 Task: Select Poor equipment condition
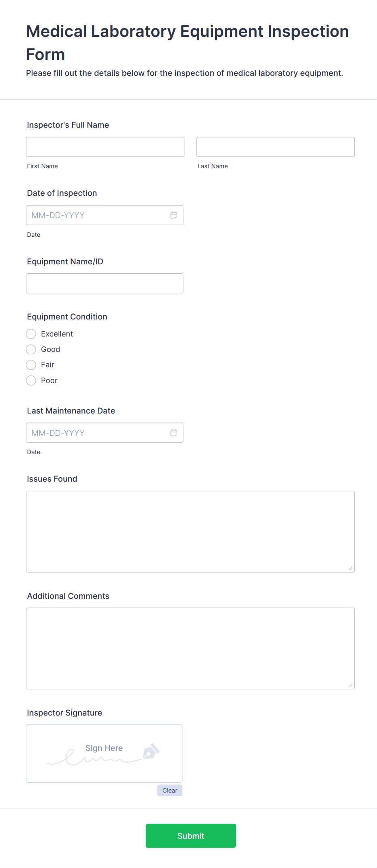click(x=31, y=381)
